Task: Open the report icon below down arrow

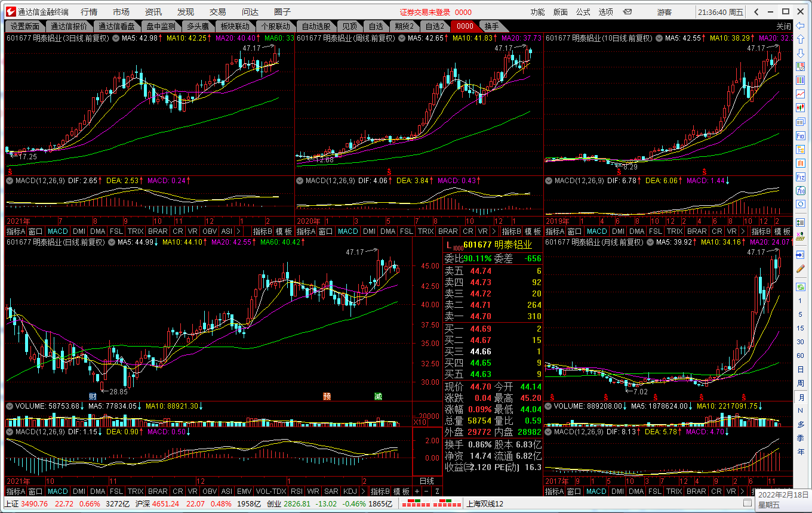Action: (801, 67)
